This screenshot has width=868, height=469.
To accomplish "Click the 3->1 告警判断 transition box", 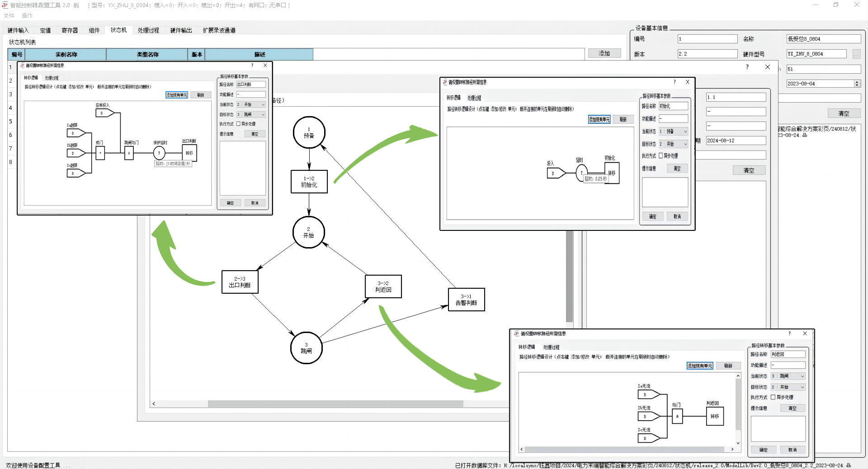I will [466, 300].
